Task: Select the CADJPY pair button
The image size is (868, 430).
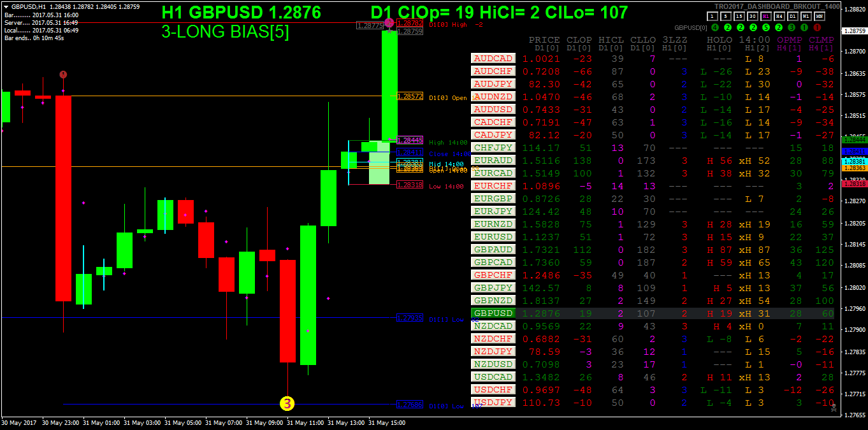Action: pos(493,134)
